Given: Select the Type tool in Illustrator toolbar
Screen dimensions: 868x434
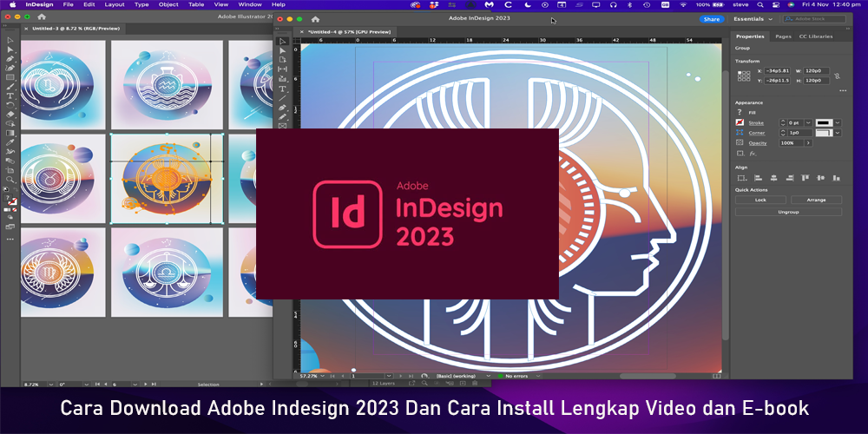Looking at the screenshot, I should (x=10, y=96).
